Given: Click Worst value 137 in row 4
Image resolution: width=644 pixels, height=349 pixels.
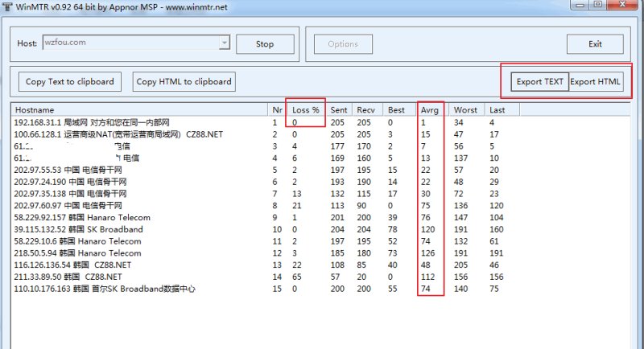Looking at the screenshot, I should (x=460, y=158).
